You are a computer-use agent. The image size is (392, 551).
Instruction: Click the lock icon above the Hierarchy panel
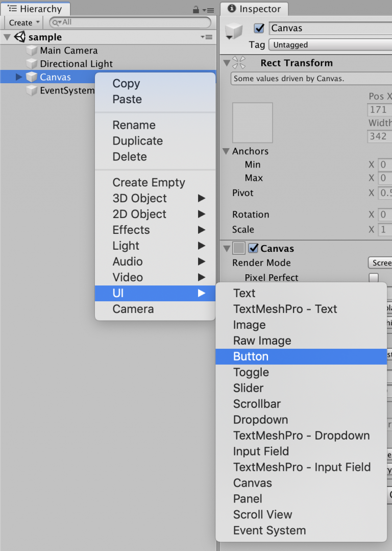tap(196, 9)
